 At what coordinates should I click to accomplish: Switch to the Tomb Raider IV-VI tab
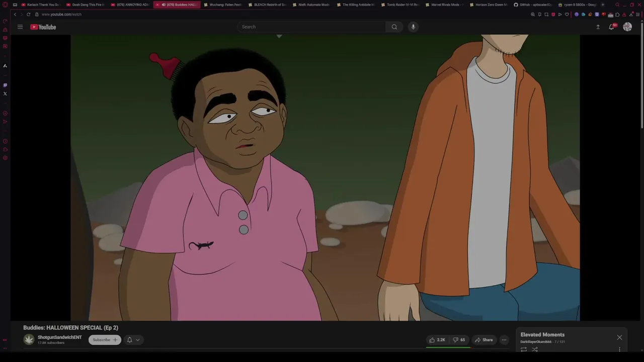pyautogui.click(x=399, y=5)
